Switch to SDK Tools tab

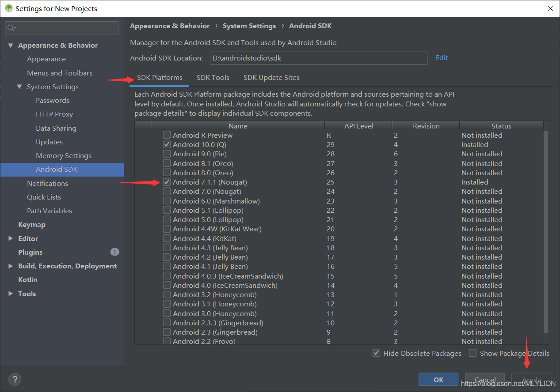[213, 78]
